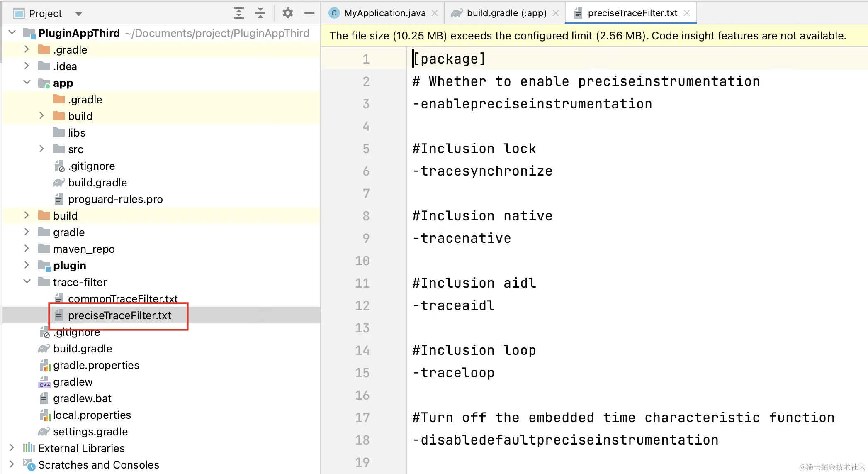Click the Expand All icon in Project toolbar
This screenshot has height=474, width=868.
pyautogui.click(x=238, y=13)
